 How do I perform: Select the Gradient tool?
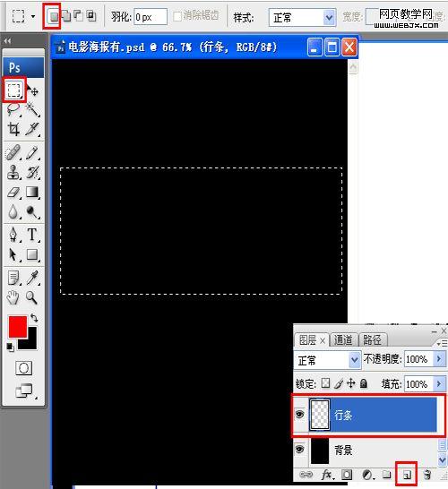[32, 192]
